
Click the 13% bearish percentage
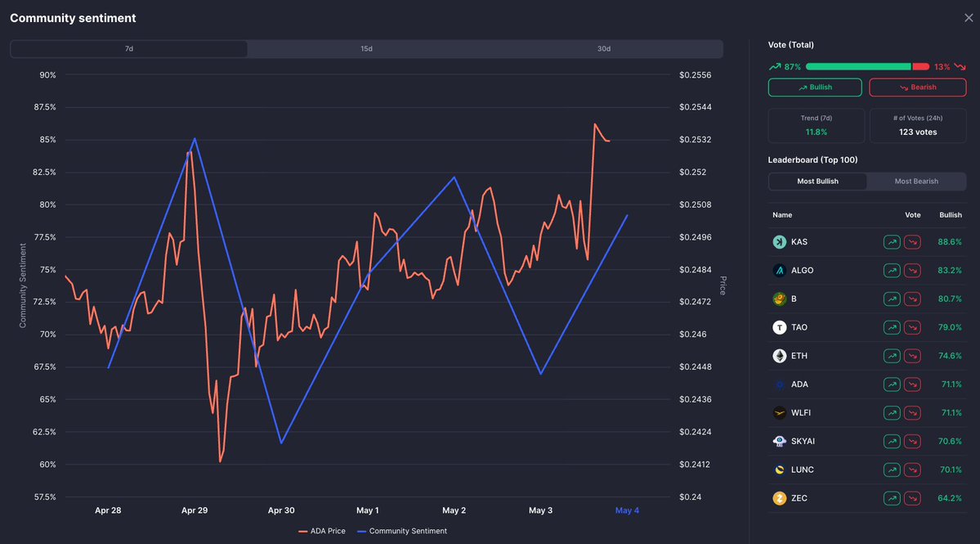click(942, 67)
